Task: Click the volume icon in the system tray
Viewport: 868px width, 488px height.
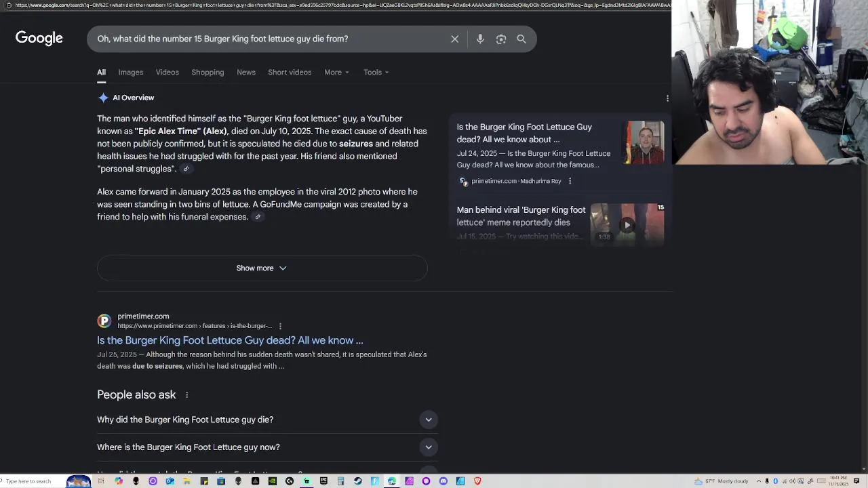Action: pyautogui.click(x=792, y=481)
